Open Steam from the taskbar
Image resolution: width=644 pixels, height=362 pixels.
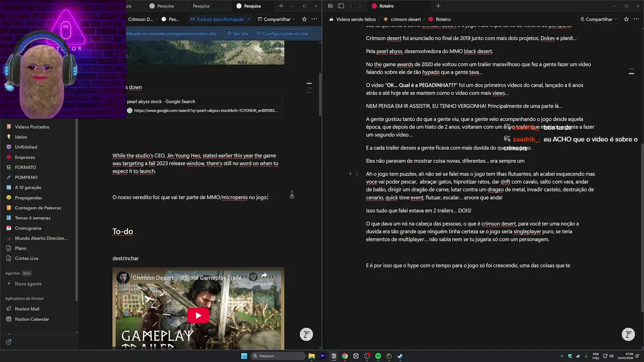(400, 356)
